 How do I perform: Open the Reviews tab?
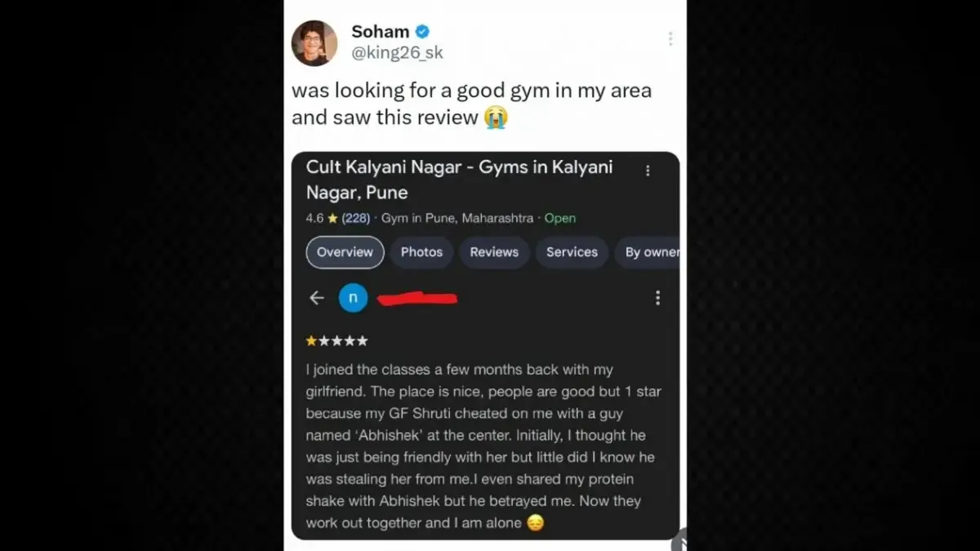[x=494, y=252]
